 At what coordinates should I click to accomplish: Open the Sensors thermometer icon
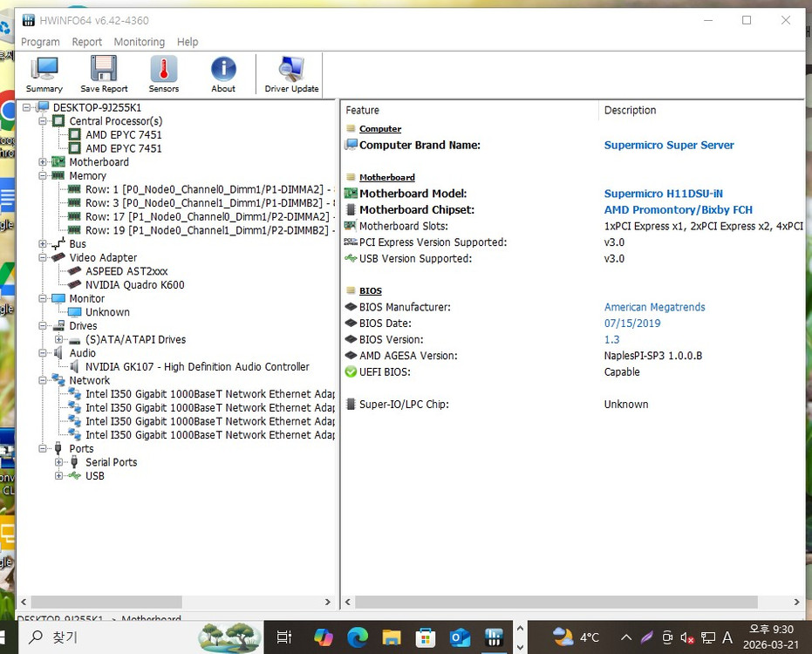click(164, 75)
